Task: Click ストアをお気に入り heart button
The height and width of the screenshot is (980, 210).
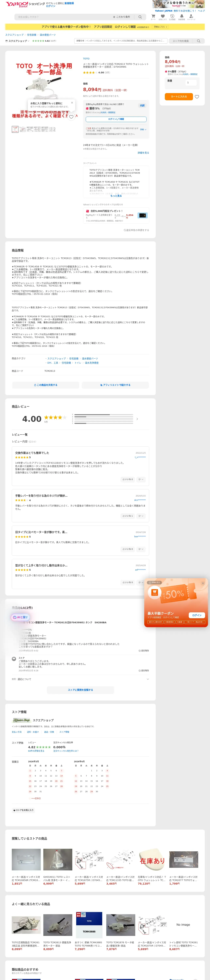Action: coord(24,810)
